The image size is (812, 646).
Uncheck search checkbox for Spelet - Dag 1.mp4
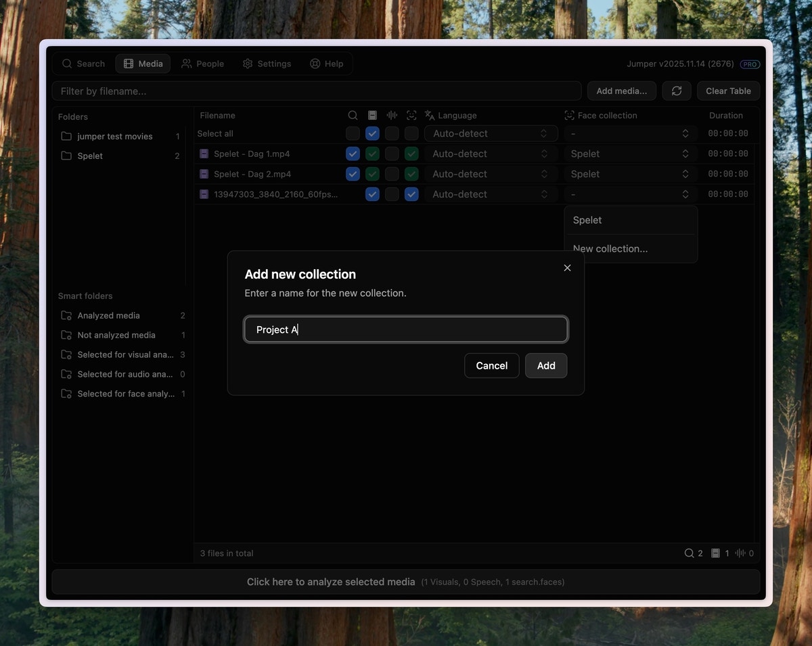tap(353, 154)
